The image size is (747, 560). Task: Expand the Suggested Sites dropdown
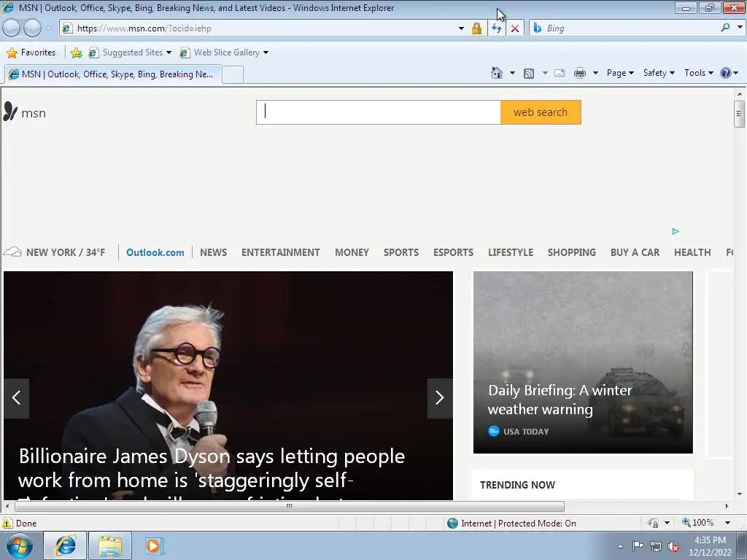169,52
